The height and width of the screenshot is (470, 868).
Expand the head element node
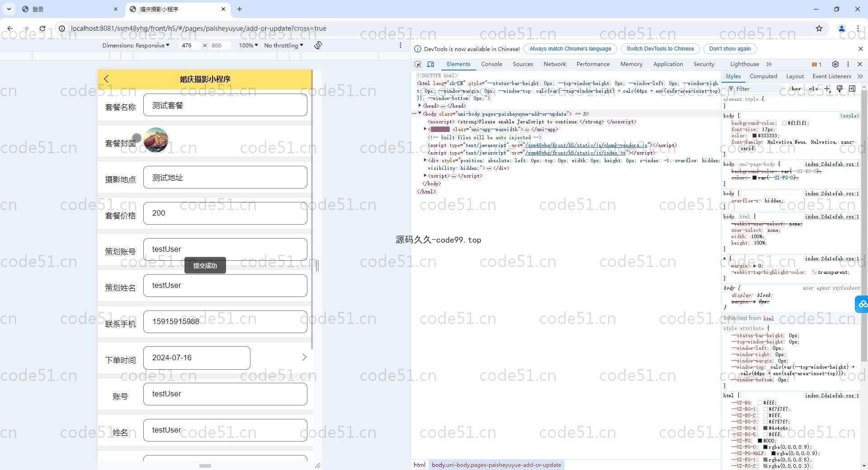(x=420, y=106)
